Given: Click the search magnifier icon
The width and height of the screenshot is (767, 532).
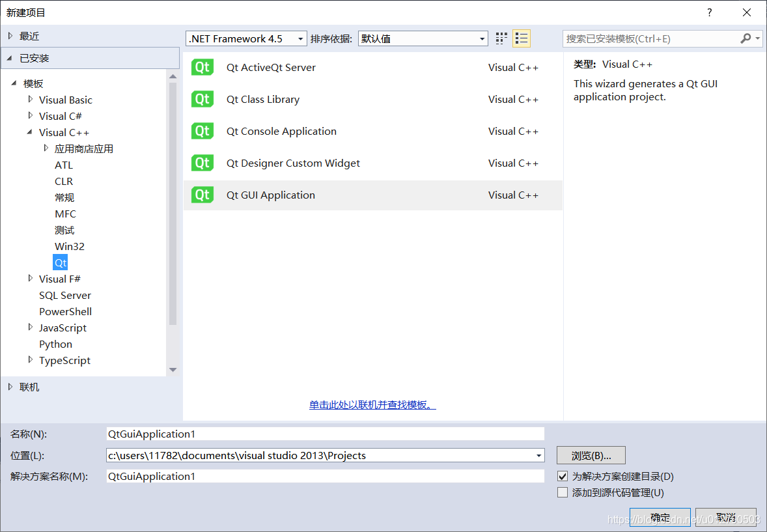Looking at the screenshot, I should (x=746, y=38).
